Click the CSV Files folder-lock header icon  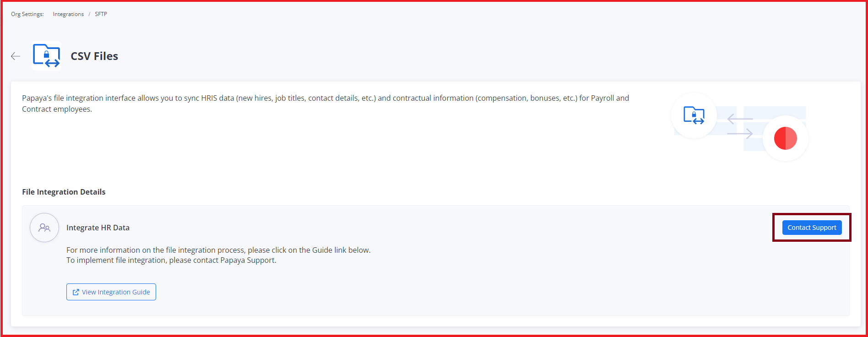tap(46, 56)
